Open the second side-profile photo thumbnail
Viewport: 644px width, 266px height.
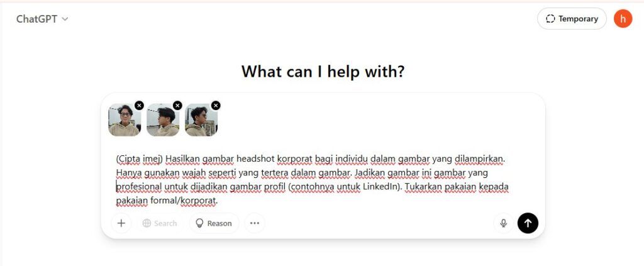pos(163,120)
